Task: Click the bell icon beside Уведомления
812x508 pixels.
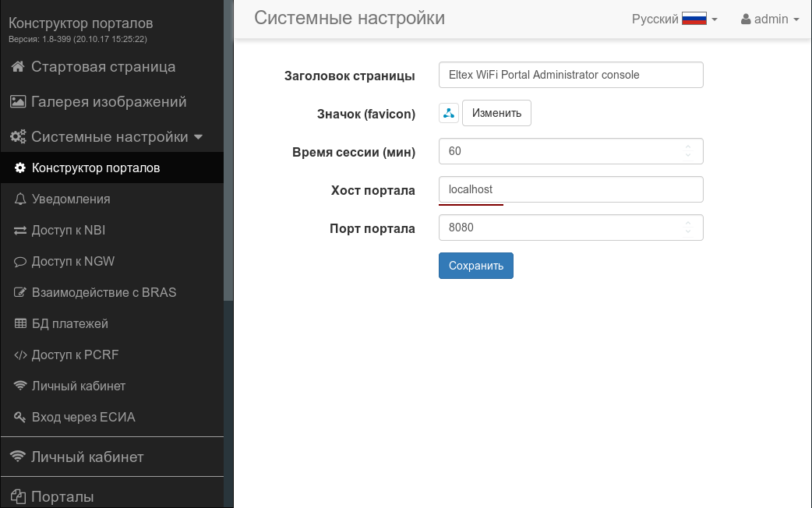Action: coord(20,199)
